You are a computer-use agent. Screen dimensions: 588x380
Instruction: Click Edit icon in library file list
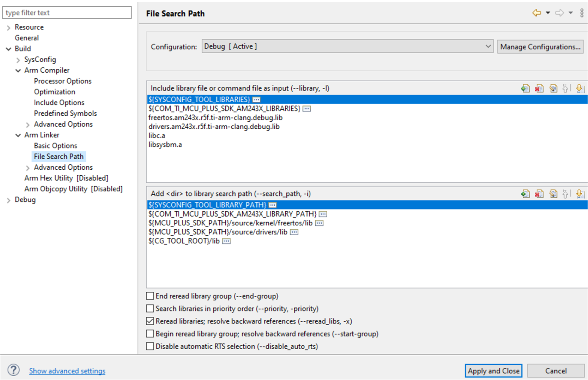(553, 88)
